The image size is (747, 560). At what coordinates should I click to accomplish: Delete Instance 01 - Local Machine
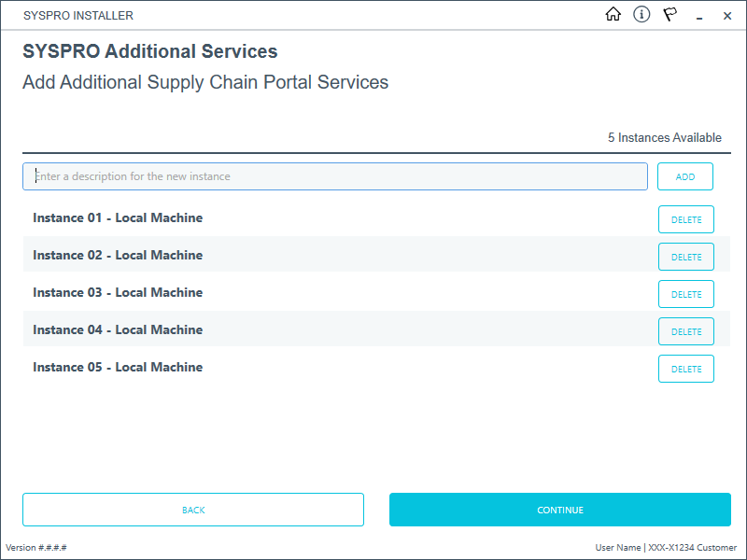coord(686,219)
